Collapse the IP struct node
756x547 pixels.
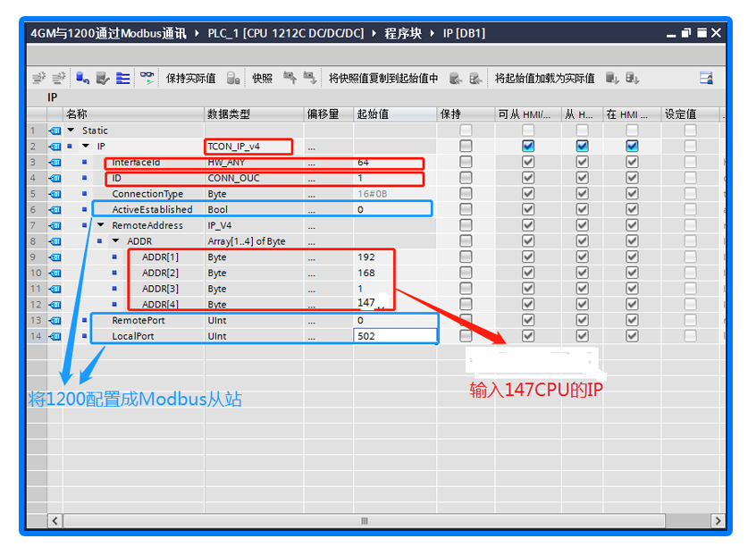(x=86, y=147)
